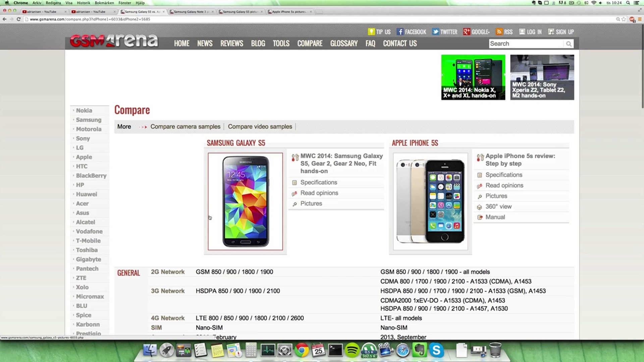The height and width of the screenshot is (362, 644).
Task: Click the Twitter bird icon
Action: tap(435, 32)
